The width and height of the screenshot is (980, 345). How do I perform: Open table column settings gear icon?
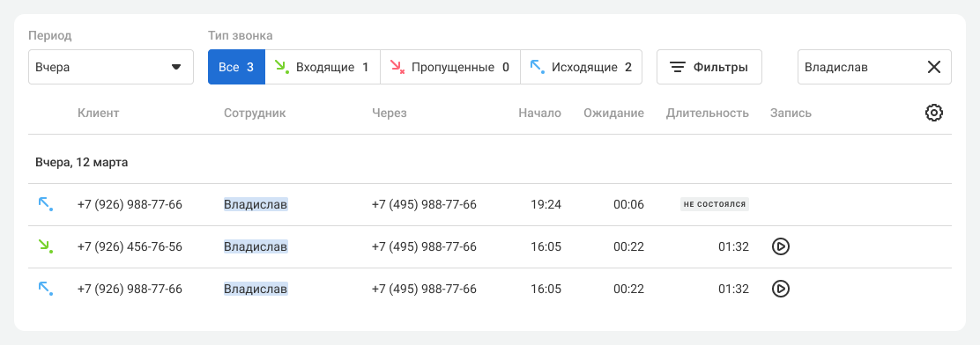(x=934, y=113)
